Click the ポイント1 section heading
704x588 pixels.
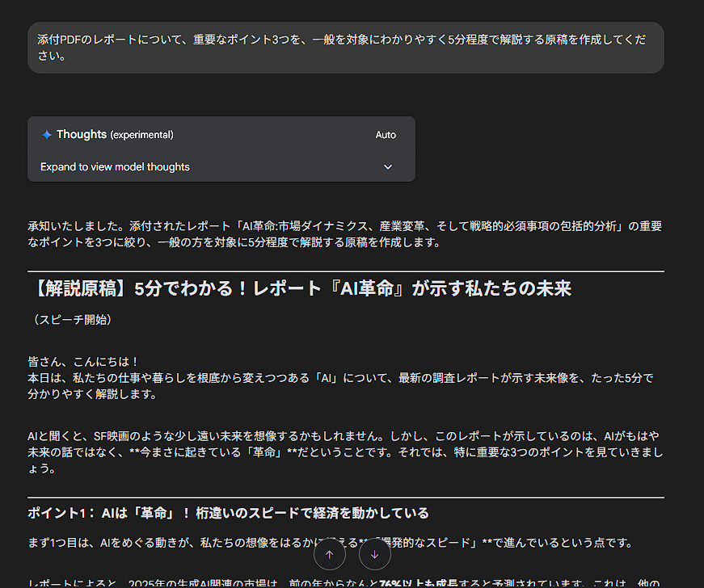coord(228,513)
